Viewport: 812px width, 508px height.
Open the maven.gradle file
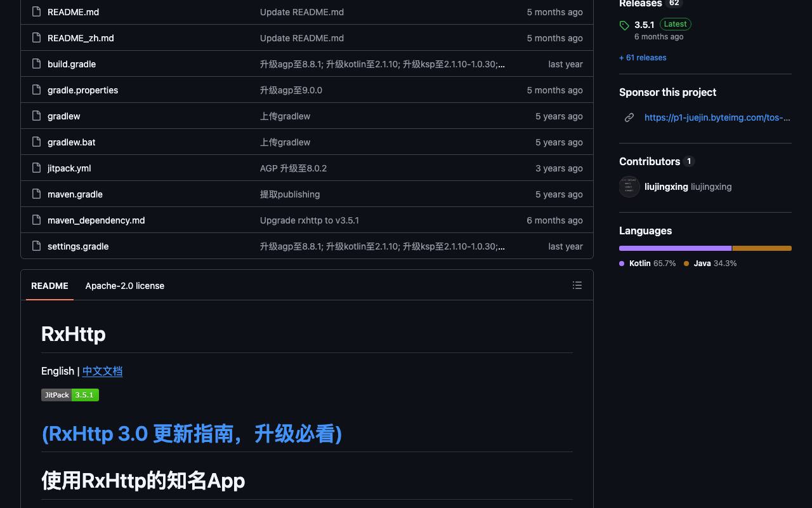pyautogui.click(x=75, y=194)
